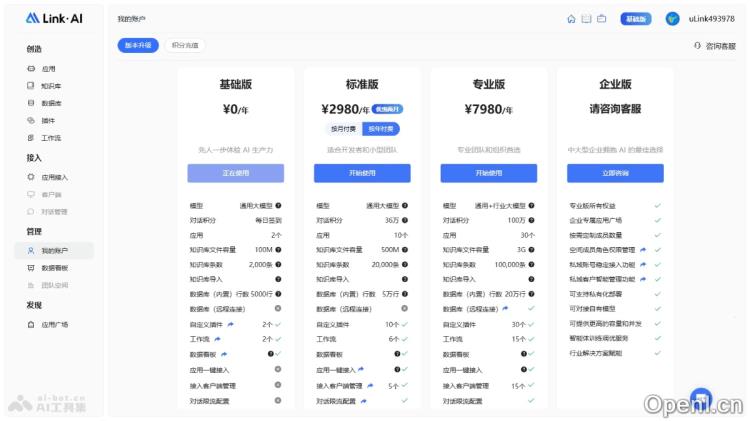Click help icon for 专业版 对话积分 100万
The width and height of the screenshot is (750, 421).
click(531, 221)
